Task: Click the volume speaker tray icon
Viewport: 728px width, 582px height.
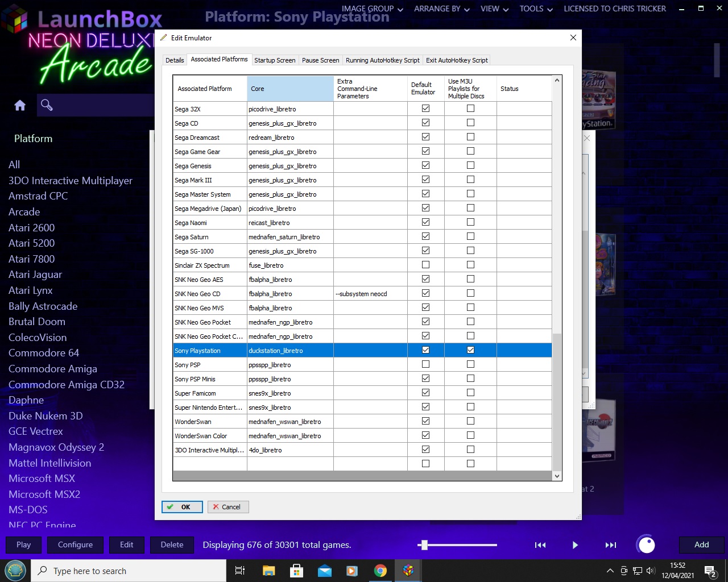Action: pos(651,571)
